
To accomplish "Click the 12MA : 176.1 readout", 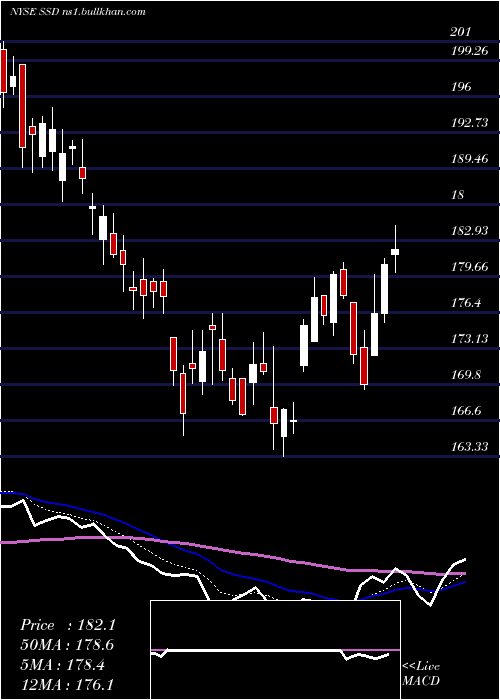I will 67,684.
